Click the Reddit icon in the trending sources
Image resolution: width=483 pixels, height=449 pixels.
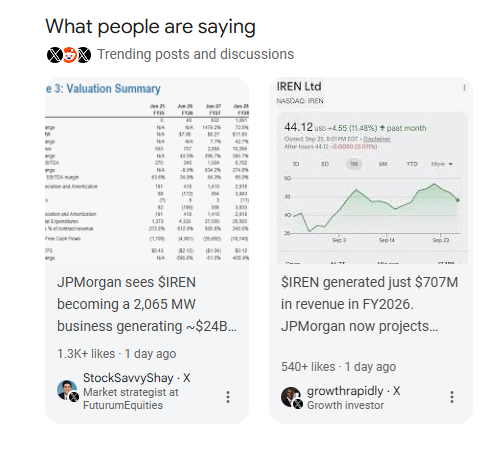click(x=69, y=55)
